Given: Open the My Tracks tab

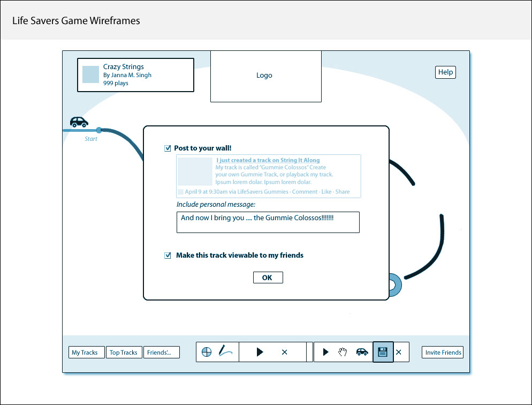Looking at the screenshot, I should (87, 352).
